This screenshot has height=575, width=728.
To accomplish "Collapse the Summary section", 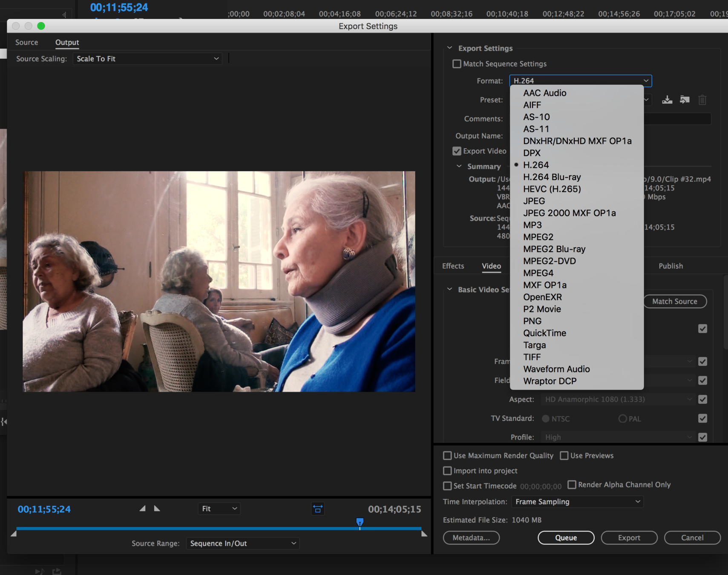I will point(459,166).
